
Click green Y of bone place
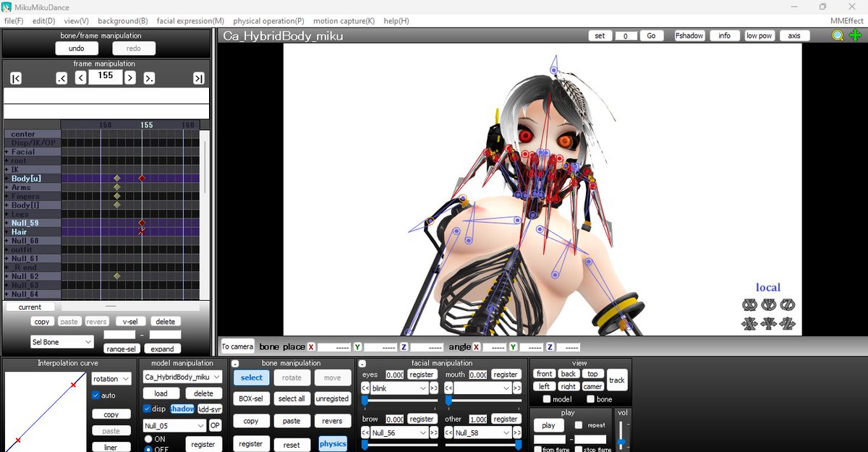357,347
